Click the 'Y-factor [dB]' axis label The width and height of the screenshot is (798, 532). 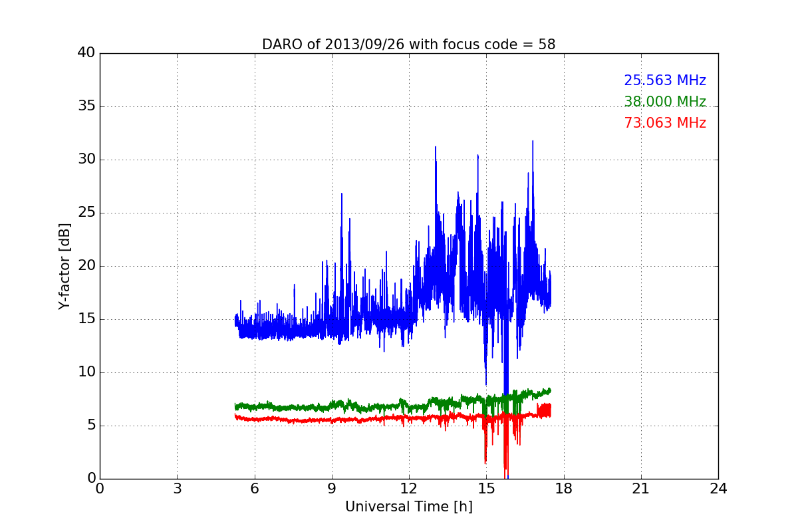(x=65, y=266)
